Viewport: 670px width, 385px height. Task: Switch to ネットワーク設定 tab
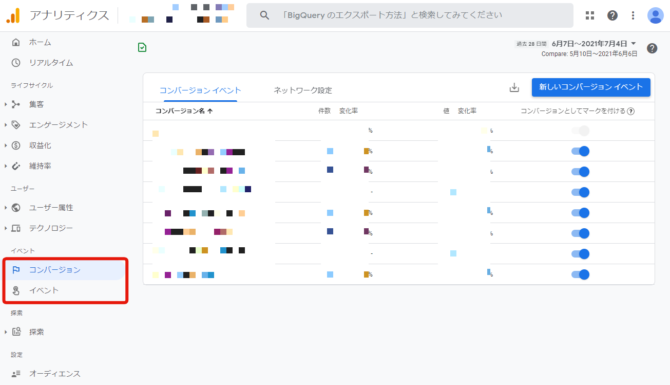point(303,90)
